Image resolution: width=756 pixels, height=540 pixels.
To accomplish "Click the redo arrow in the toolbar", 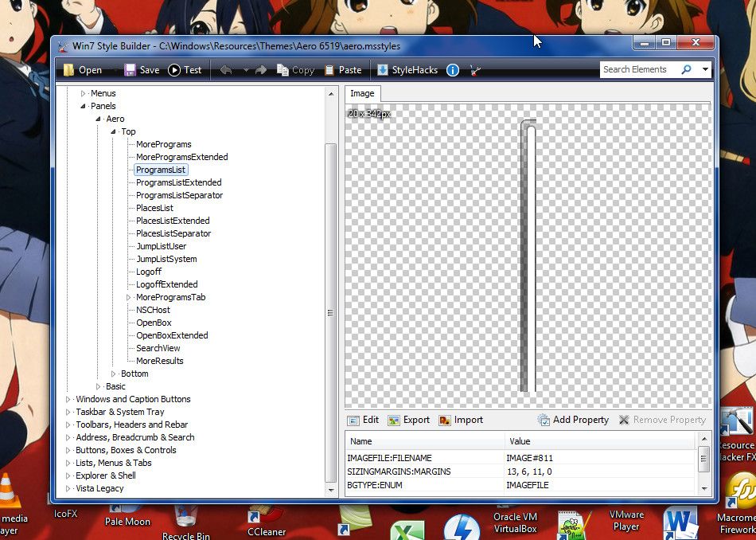I will tap(261, 70).
